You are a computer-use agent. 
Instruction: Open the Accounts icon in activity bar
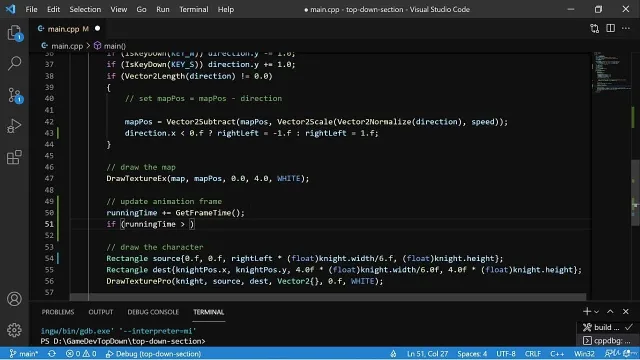14,299
